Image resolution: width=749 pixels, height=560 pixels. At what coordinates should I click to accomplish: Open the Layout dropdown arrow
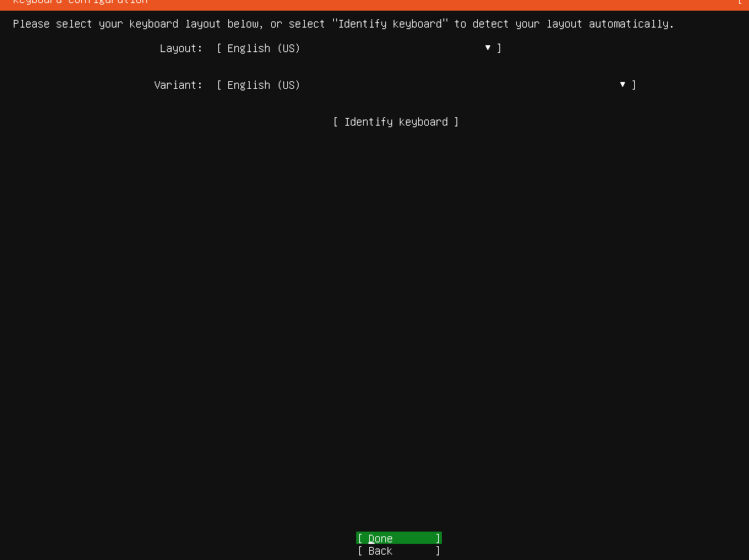(487, 48)
